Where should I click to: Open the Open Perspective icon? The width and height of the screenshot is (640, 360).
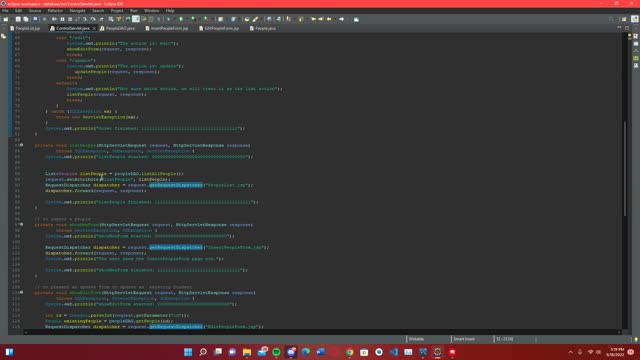(624, 19)
